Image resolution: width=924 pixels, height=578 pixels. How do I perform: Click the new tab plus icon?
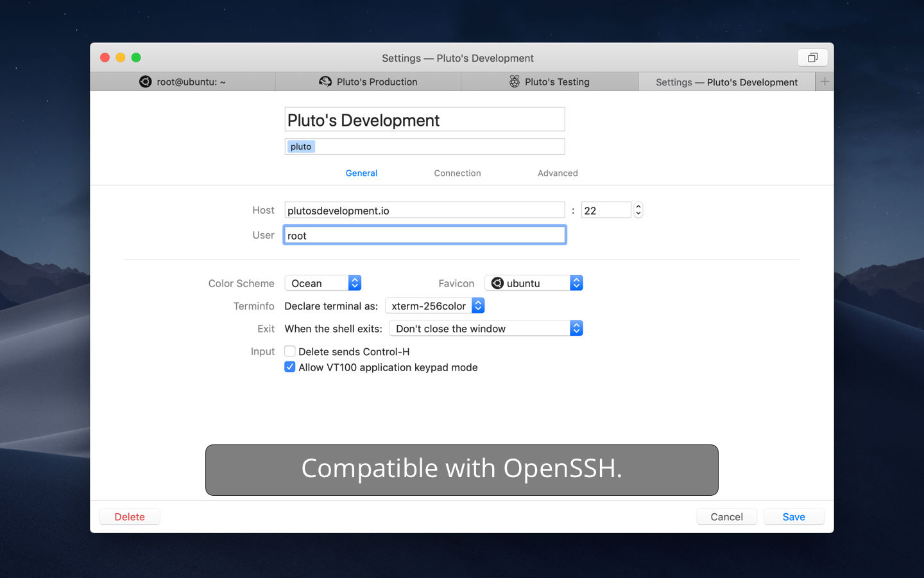point(825,82)
